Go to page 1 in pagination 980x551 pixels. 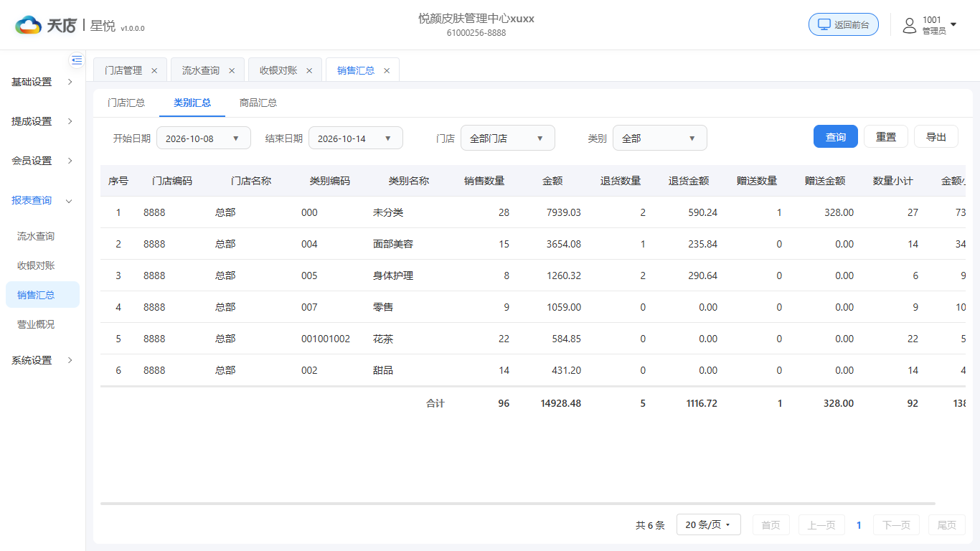(859, 525)
